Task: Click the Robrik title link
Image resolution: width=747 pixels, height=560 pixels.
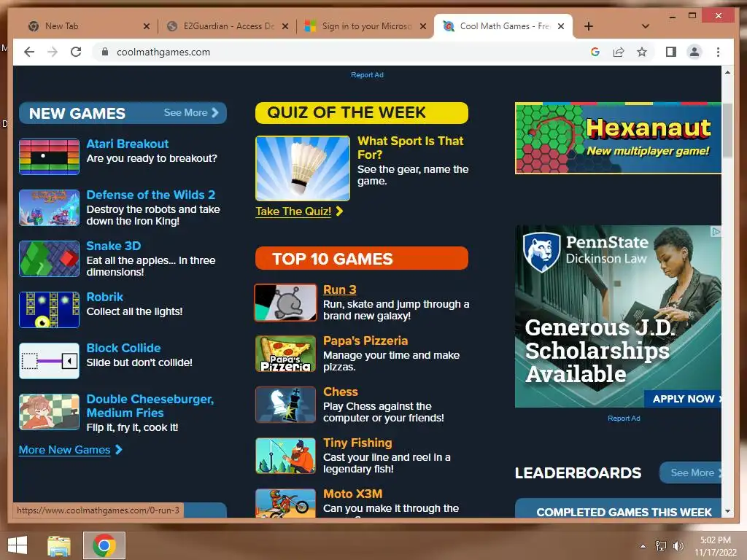Action: click(x=105, y=297)
